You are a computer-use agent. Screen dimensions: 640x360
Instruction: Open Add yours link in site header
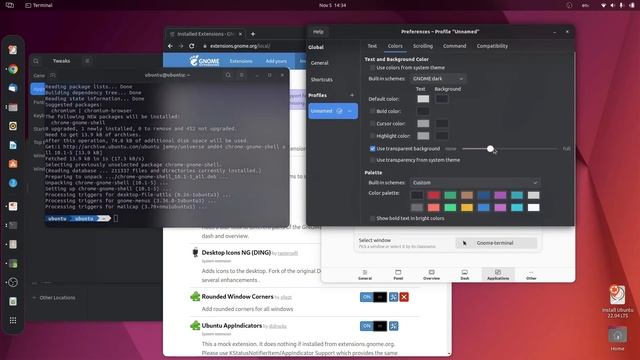[276, 61]
